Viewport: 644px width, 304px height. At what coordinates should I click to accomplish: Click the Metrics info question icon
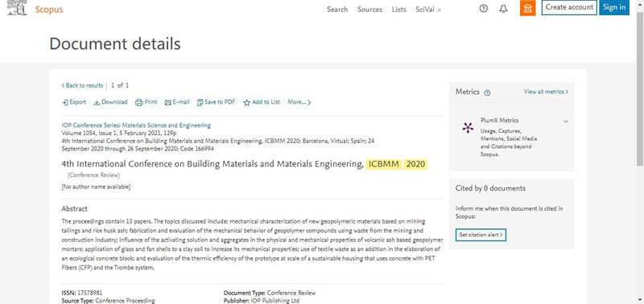(x=487, y=92)
